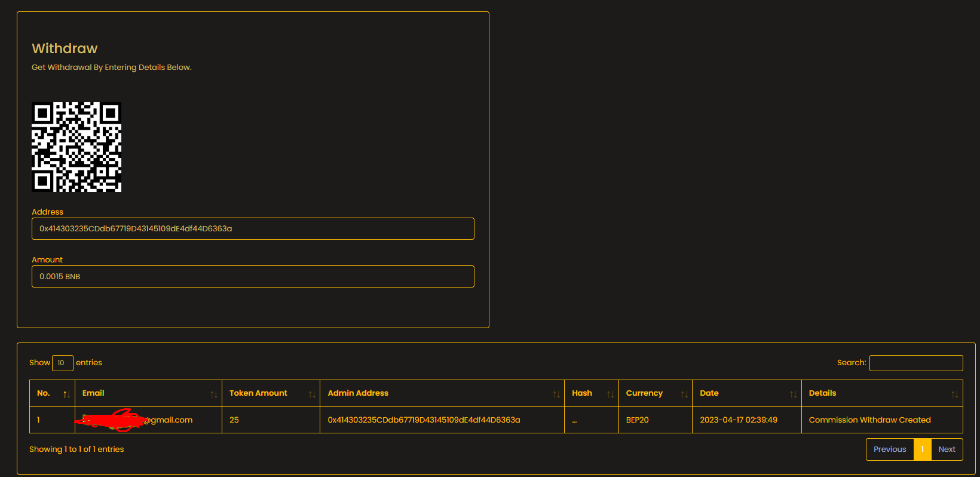Viewport: 980px width, 477px height.
Task: Click the Details column header label
Action: [823, 393]
